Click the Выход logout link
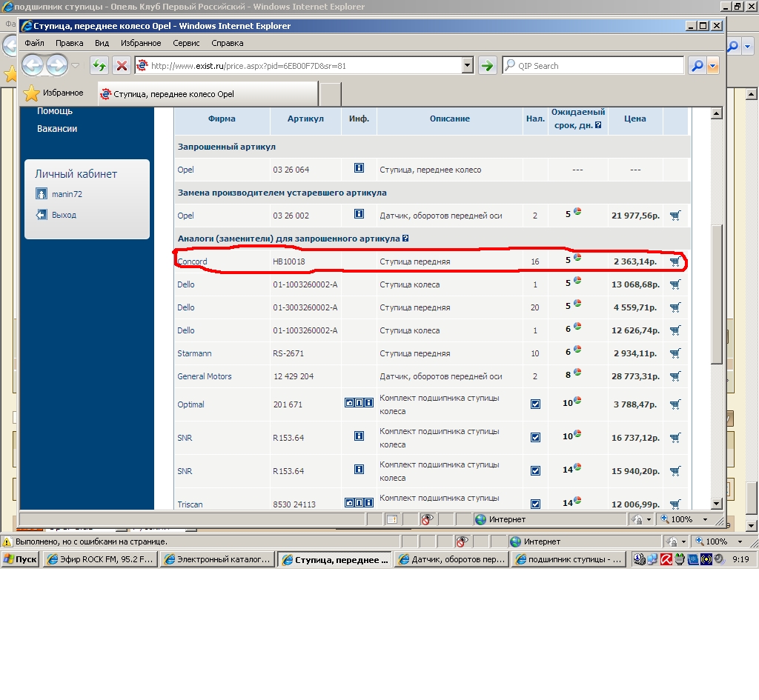Viewport: 759px width, 700px height. (64, 215)
